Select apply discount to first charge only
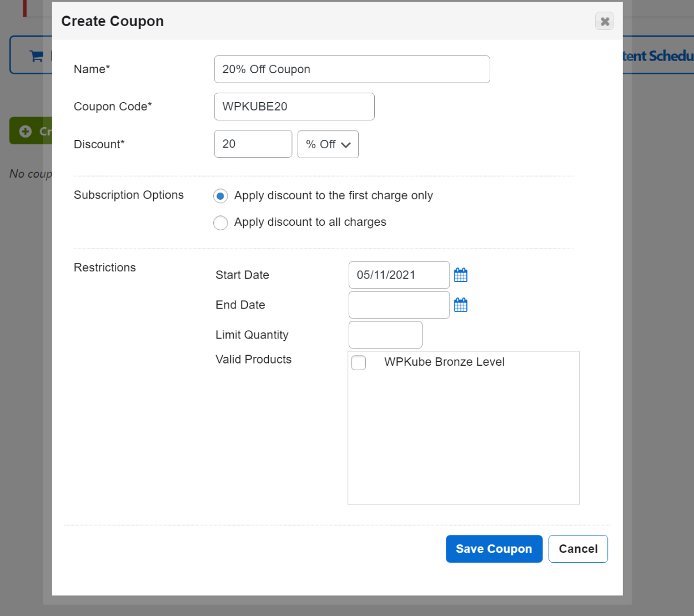This screenshot has width=694, height=616. click(220, 196)
